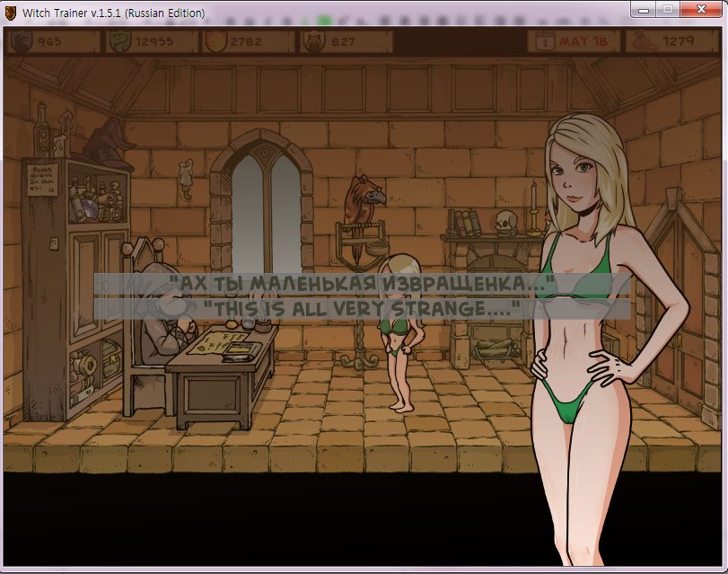Choose the Russian-text dialogue option
Viewport: 728px width, 574px height.
[x=362, y=283]
